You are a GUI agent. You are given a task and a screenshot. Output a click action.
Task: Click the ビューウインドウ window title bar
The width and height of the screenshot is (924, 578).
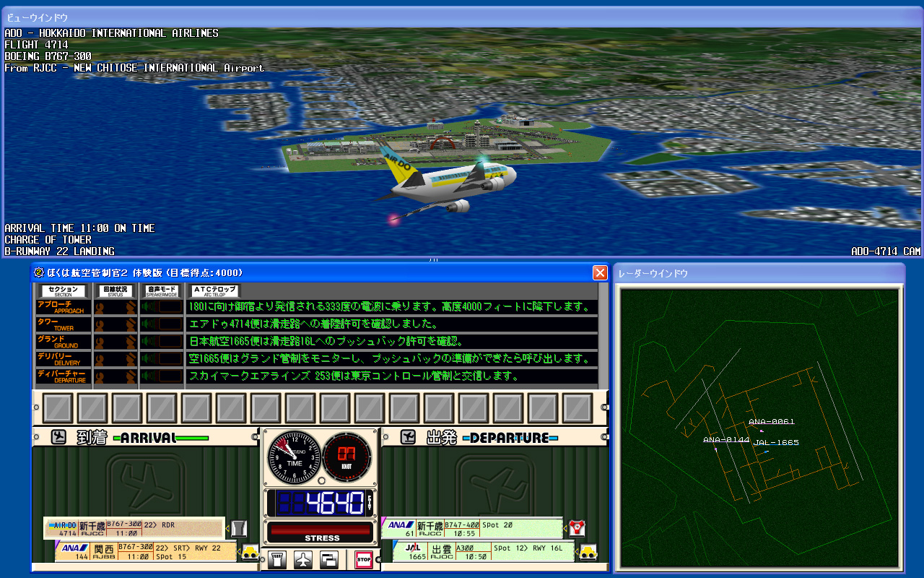tap(462, 16)
